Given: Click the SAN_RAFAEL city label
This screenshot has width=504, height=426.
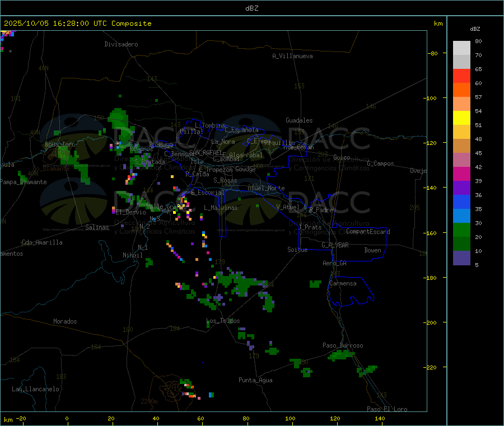Looking at the screenshot, I should (206, 152).
